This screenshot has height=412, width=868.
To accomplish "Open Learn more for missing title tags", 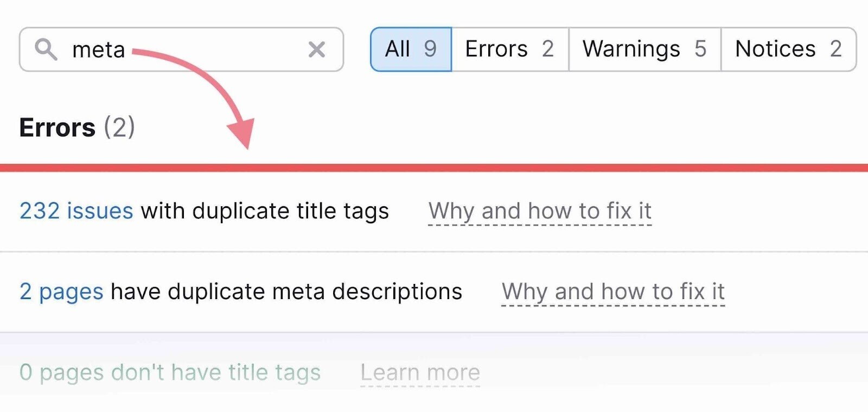I will point(420,372).
